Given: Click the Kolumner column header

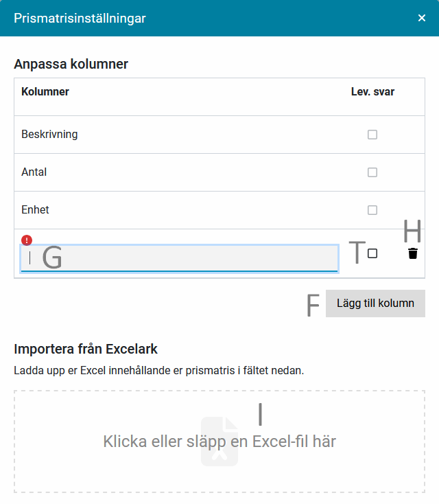Looking at the screenshot, I should coord(45,91).
